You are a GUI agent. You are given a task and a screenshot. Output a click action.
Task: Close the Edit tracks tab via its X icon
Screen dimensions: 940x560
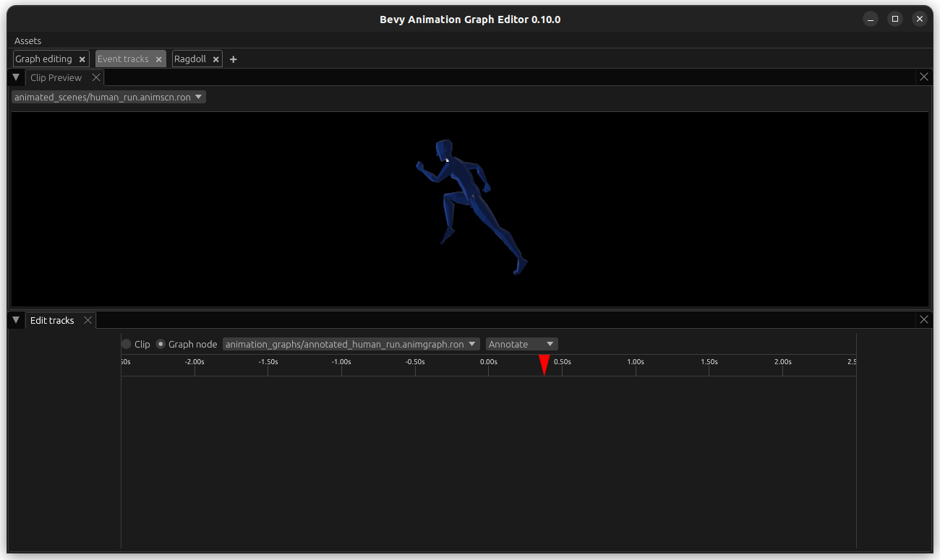[x=87, y=319]
